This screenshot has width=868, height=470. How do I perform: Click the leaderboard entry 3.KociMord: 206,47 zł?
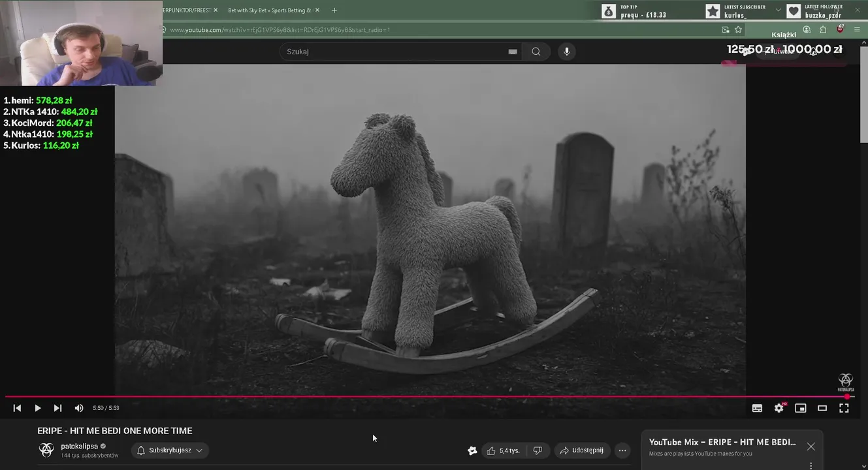48,123
